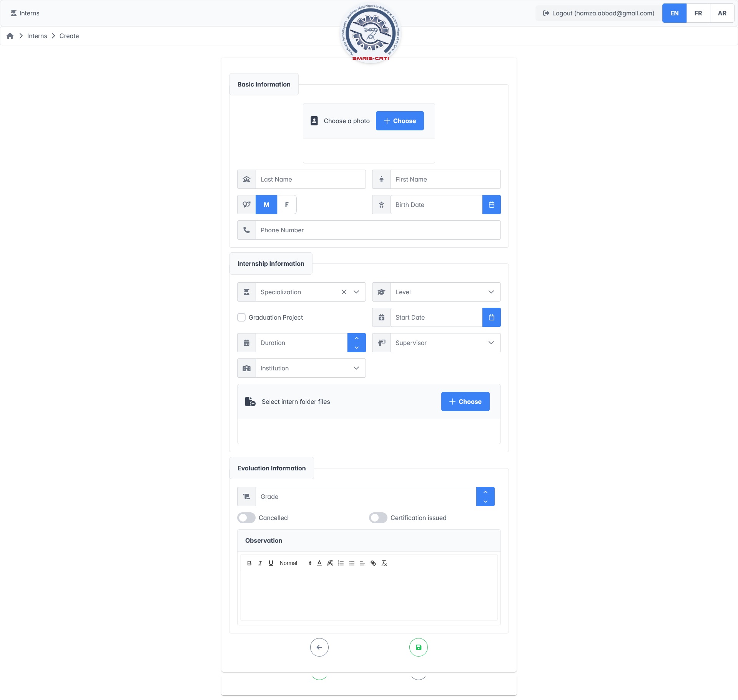738x700 pixels.
Task: Click the photo contact icon
Action: [314, 121]
